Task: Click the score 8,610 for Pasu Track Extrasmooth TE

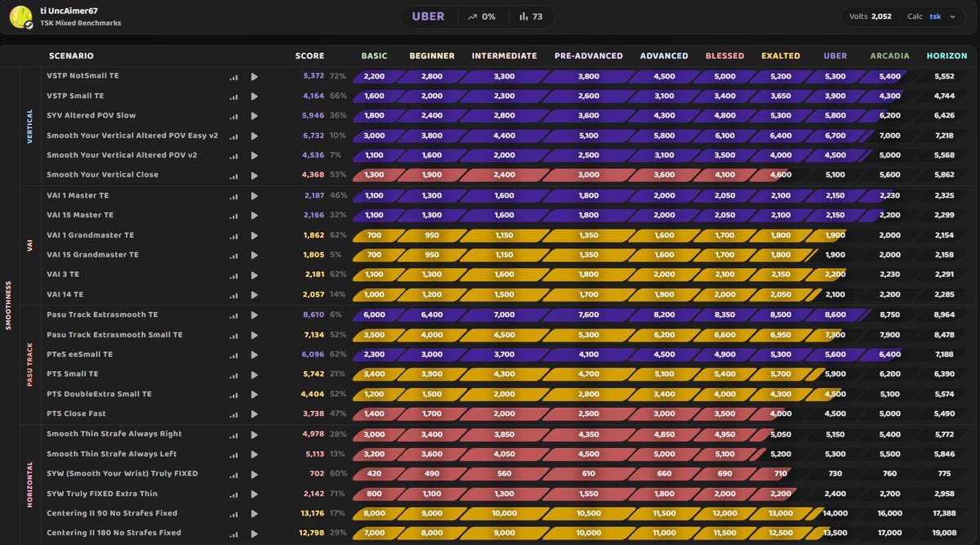Action: [x=314, y=315]
